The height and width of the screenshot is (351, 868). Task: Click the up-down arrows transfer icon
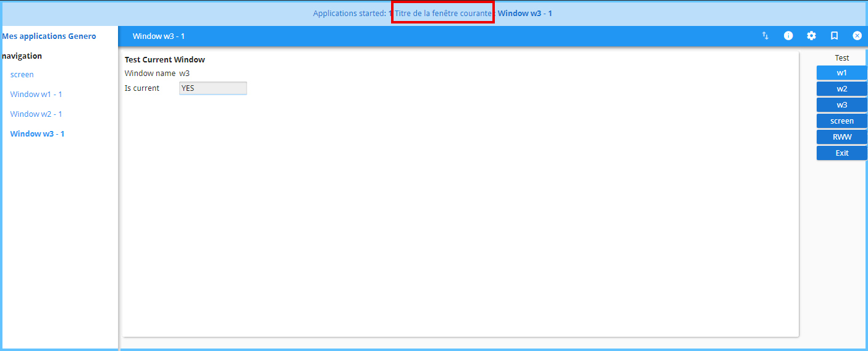click(765, 36)
